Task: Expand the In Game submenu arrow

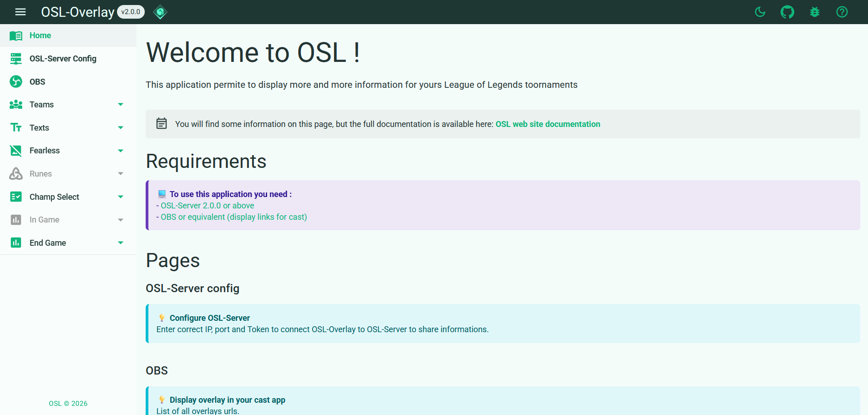Action: 121,220
